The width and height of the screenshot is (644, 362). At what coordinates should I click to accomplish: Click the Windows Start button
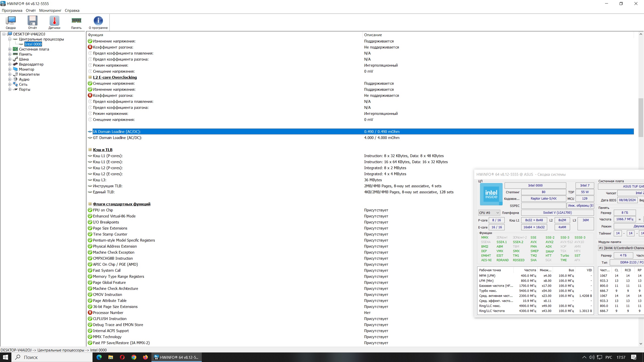[x=6, y=357]
